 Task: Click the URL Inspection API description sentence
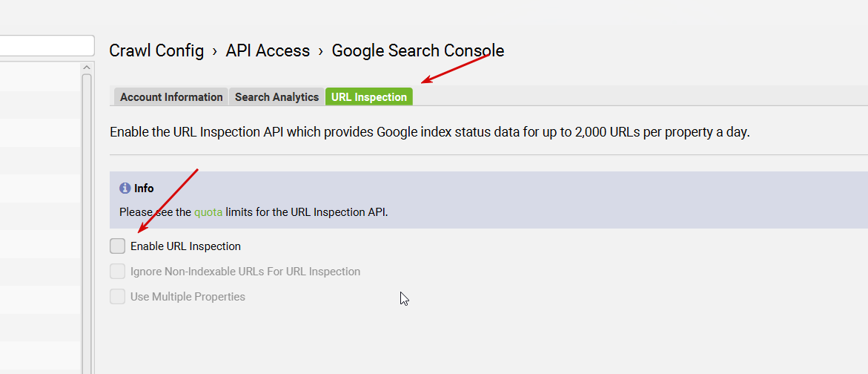pyautogui.click(x=430, y=134)
